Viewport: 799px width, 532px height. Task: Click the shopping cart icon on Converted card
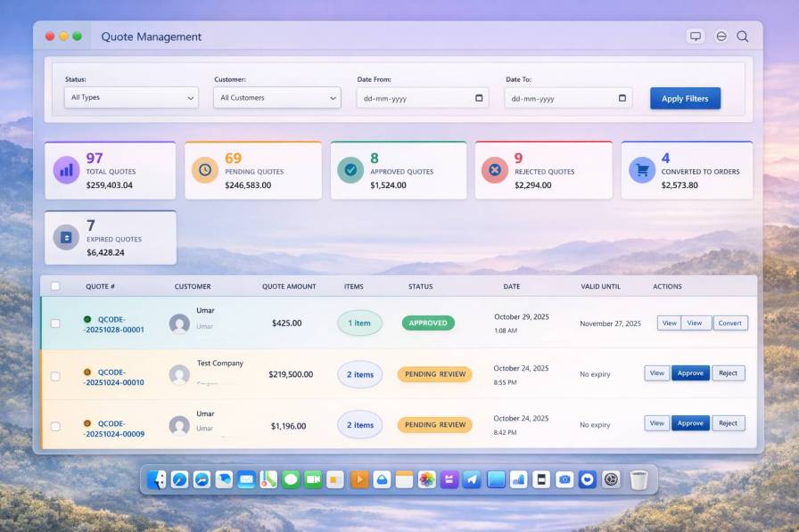[x=642, y=170]
